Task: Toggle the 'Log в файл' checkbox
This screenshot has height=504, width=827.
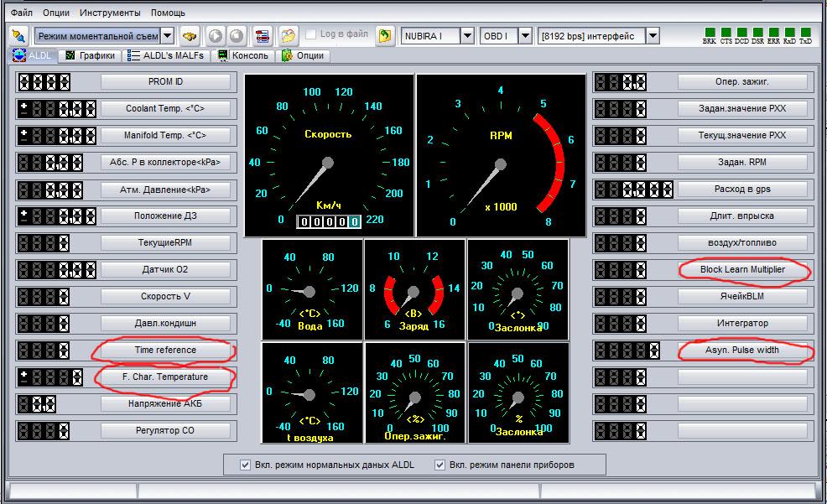Action: coord(311,34)
